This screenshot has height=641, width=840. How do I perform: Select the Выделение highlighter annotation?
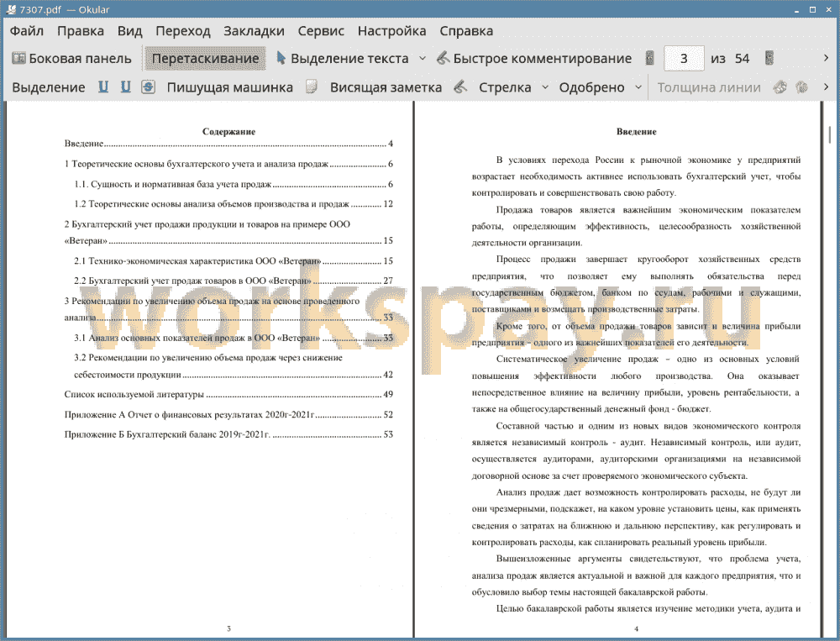pos(48,87)
